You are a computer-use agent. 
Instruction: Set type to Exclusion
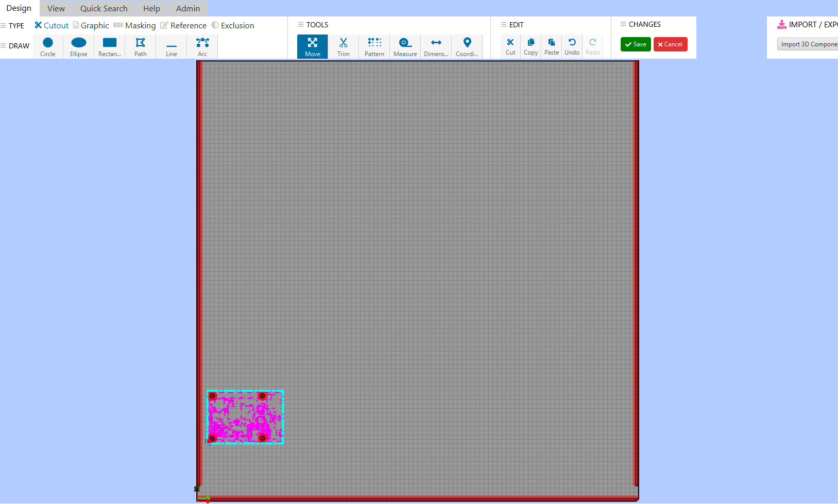233,25
